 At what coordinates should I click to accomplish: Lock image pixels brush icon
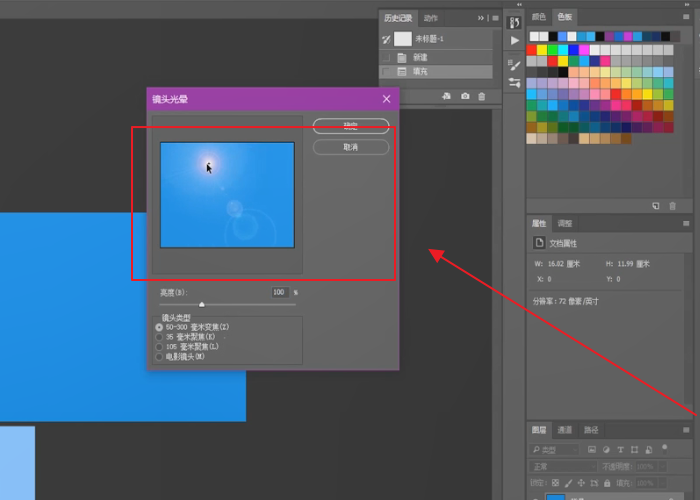(x=568, y=483)
